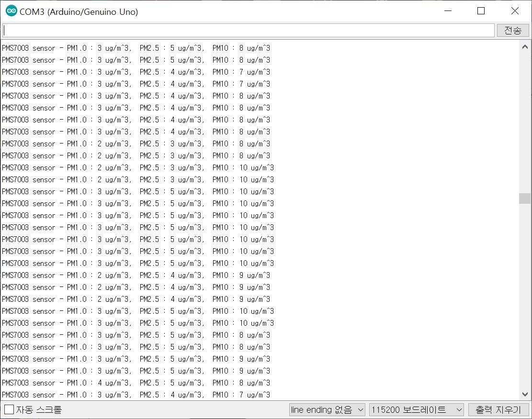
Task: Click the 전송 send button
Action: [513, 31]
